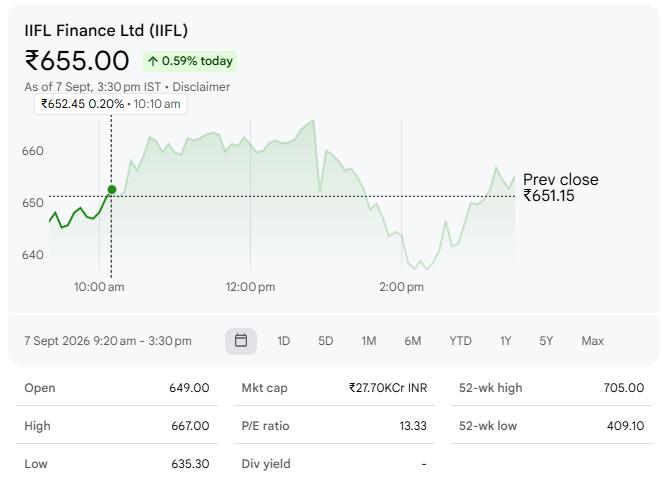
Task: Open the Disclaimer link
Action: pyautogui.click(x=201, y=87)
